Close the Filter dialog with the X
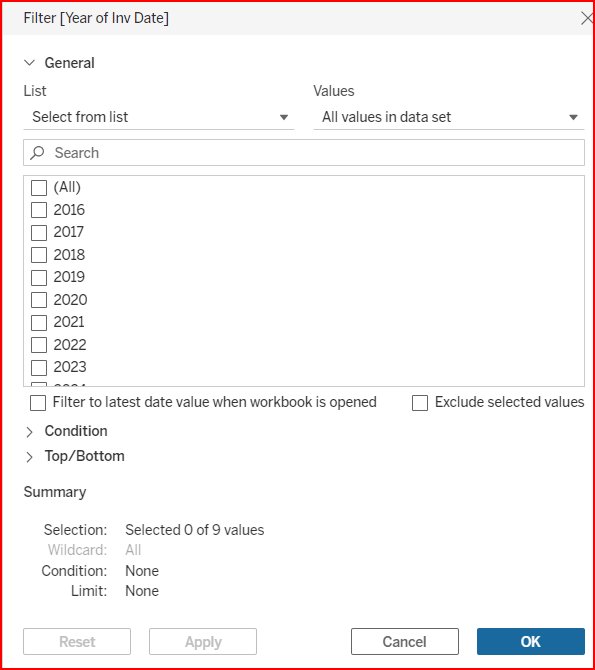This screenshot has height=670, width=595. click(x=587, y=18)
